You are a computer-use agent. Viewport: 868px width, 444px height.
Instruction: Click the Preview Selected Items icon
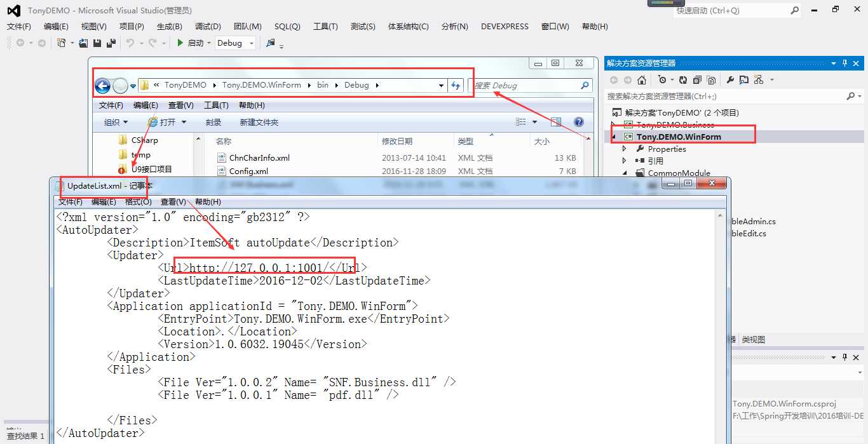[x=744, y=80]
